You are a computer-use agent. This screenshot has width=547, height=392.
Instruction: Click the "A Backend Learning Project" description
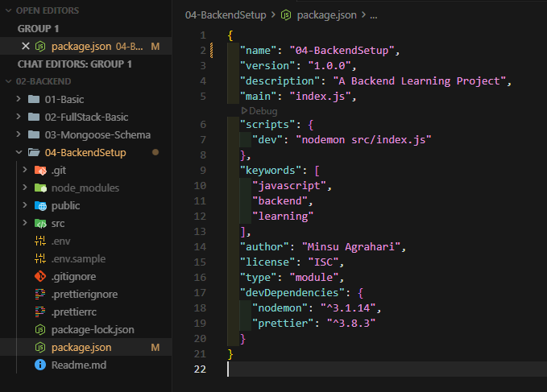pos(420,80)
